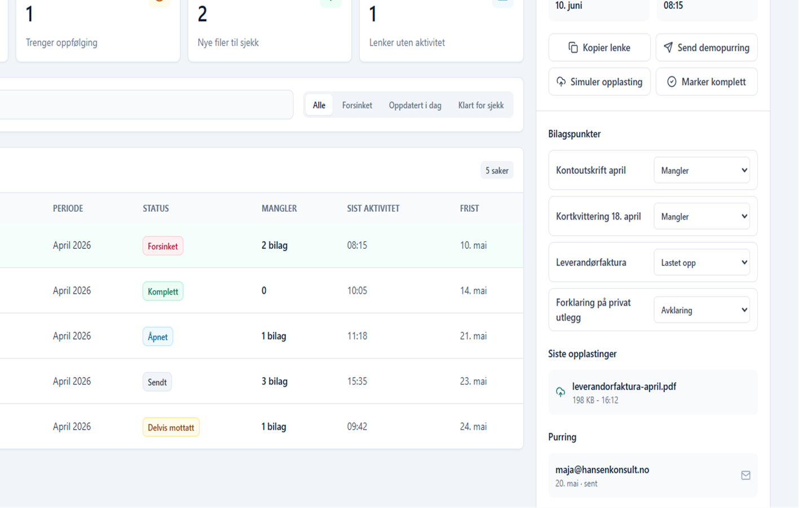Click the 20. mai · sent reminder note
This screenshot has height=508, width=812.
click(576, 484)
